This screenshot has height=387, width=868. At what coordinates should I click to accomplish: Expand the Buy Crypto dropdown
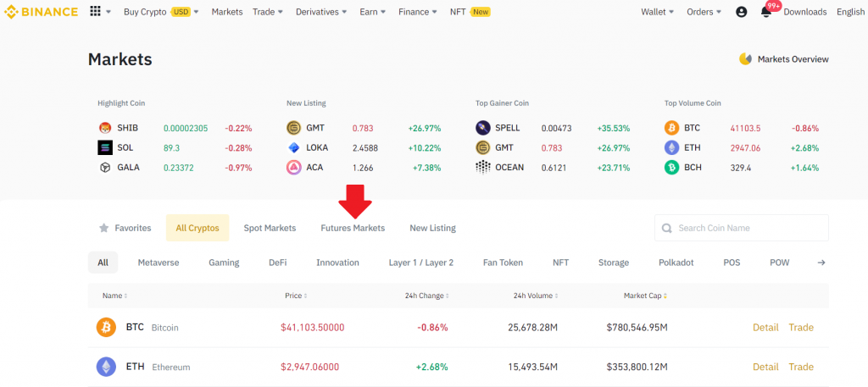point(161,12)
